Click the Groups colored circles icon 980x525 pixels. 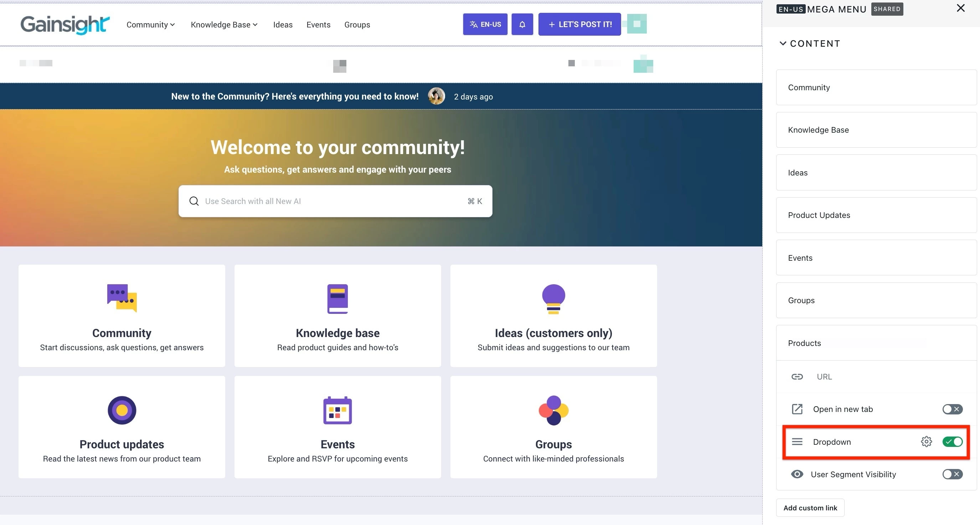pyautogui.click(x=553, y=411)
